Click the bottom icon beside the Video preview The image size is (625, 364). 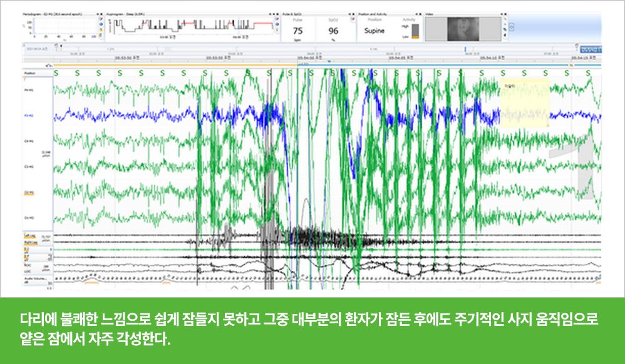click(x=505, y=35)
